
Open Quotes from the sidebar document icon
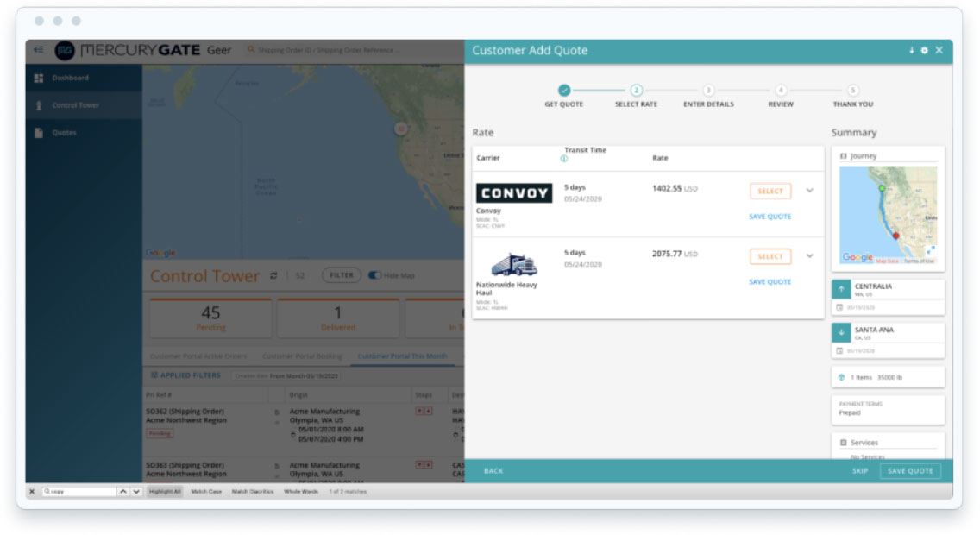(39, 133)
